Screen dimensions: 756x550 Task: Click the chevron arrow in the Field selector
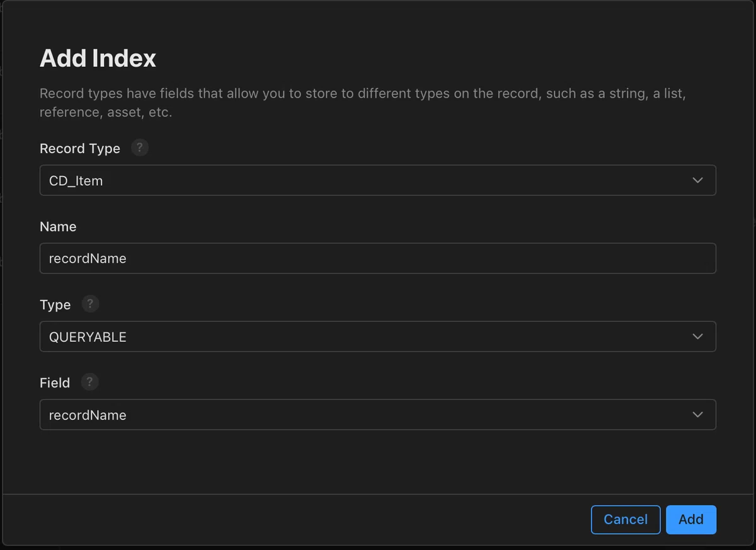coord(697,415)
